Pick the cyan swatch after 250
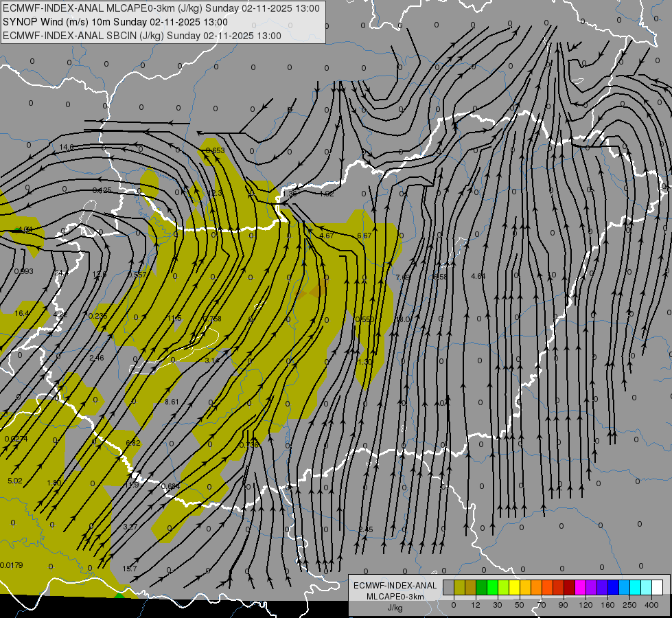The image size is (672, 618). point(636,588)
